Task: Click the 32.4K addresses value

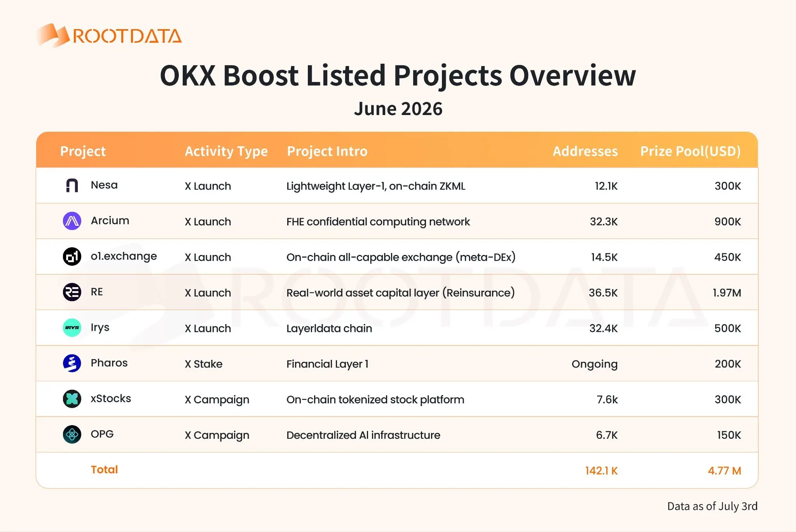Action: pyautogui.click(x=604, y=328)
